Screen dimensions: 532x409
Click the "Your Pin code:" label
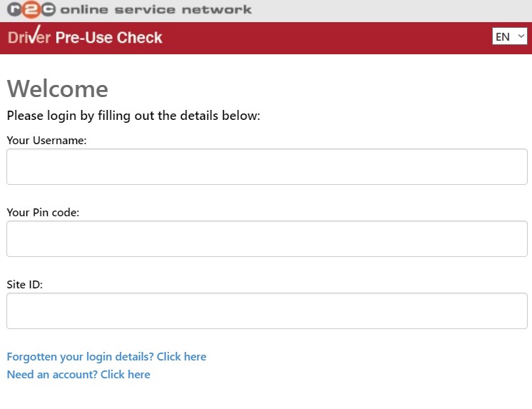point(43,213)
